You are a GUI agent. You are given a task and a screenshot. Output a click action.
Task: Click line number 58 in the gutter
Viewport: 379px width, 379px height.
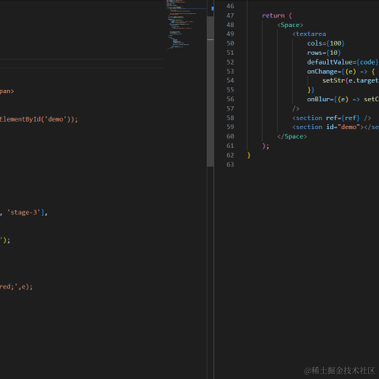click(230, 118)
